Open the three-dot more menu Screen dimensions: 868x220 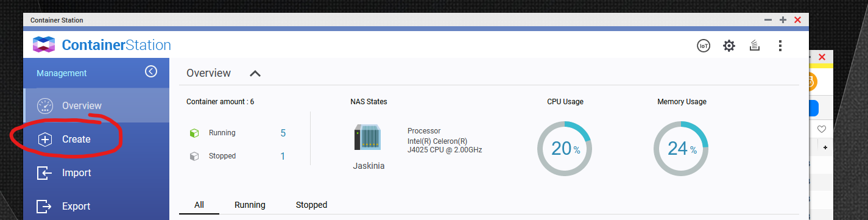(x=780, y=46)
